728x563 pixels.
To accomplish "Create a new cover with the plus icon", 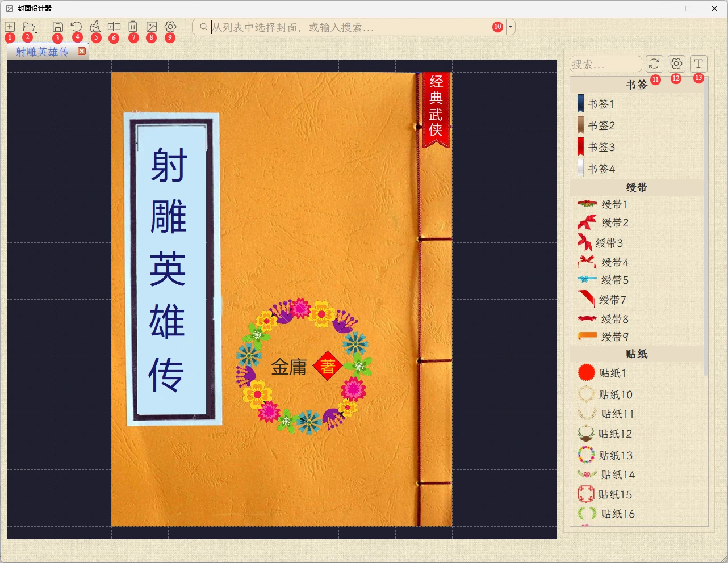I will coord(10,27).
